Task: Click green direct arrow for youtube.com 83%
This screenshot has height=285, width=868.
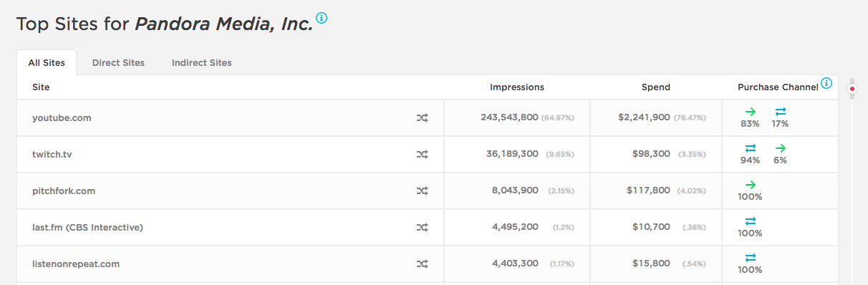Action: pos(751,112)
